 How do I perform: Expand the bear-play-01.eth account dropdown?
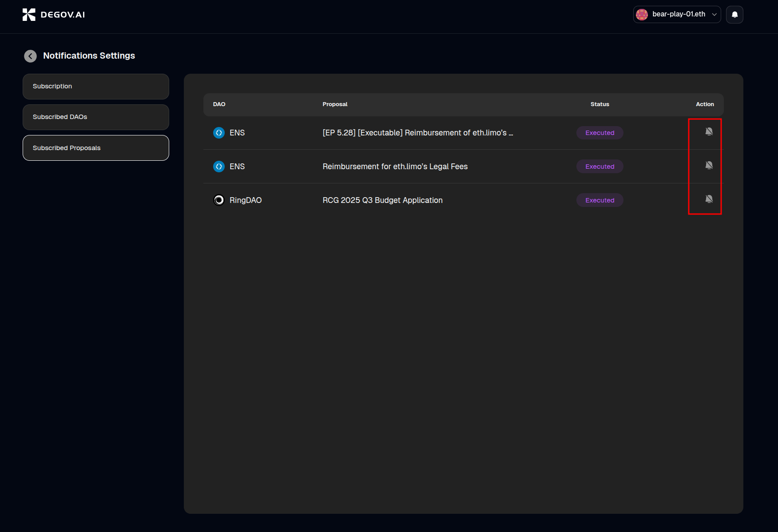(x=678, y=15)
